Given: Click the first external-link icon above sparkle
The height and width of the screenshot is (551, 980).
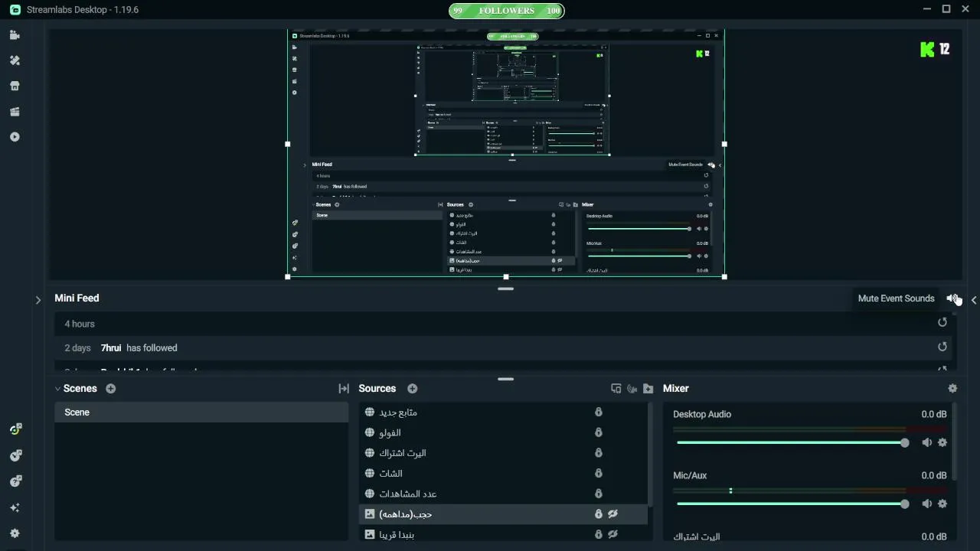Looking at the screenshot, I should pyautogui.click(x=15, y=429).
